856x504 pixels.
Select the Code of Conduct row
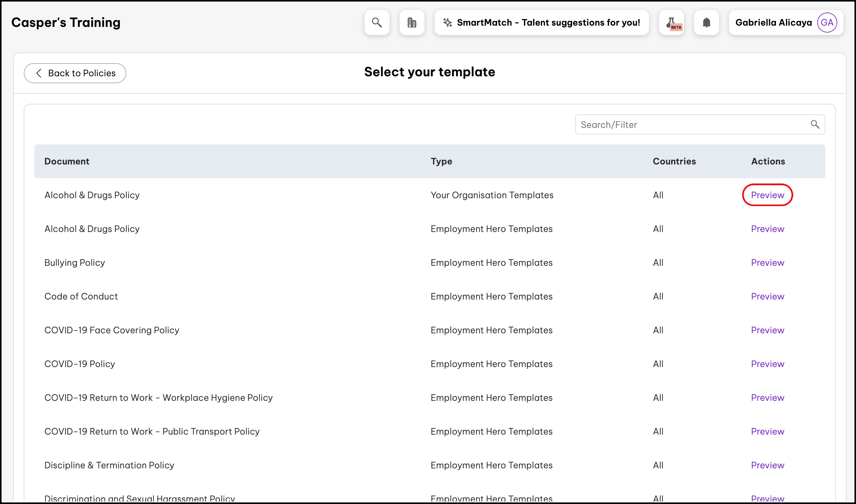pyautogui.click(x=81, y=296)
